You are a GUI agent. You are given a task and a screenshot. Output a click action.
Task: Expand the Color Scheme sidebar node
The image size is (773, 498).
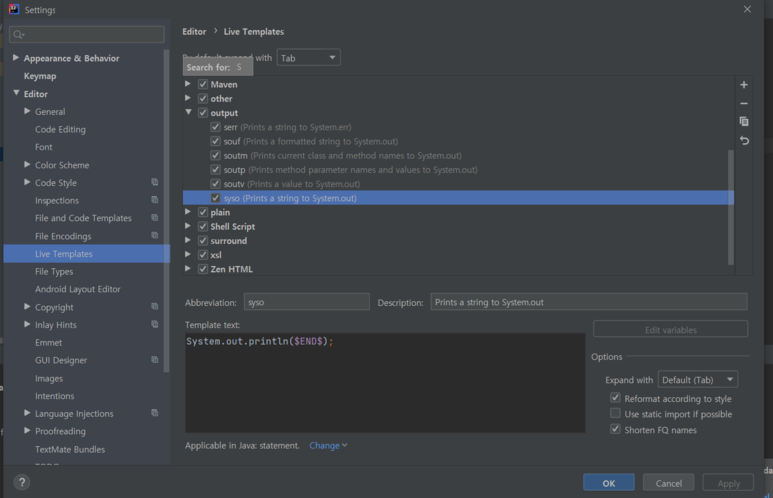point(27,164)
